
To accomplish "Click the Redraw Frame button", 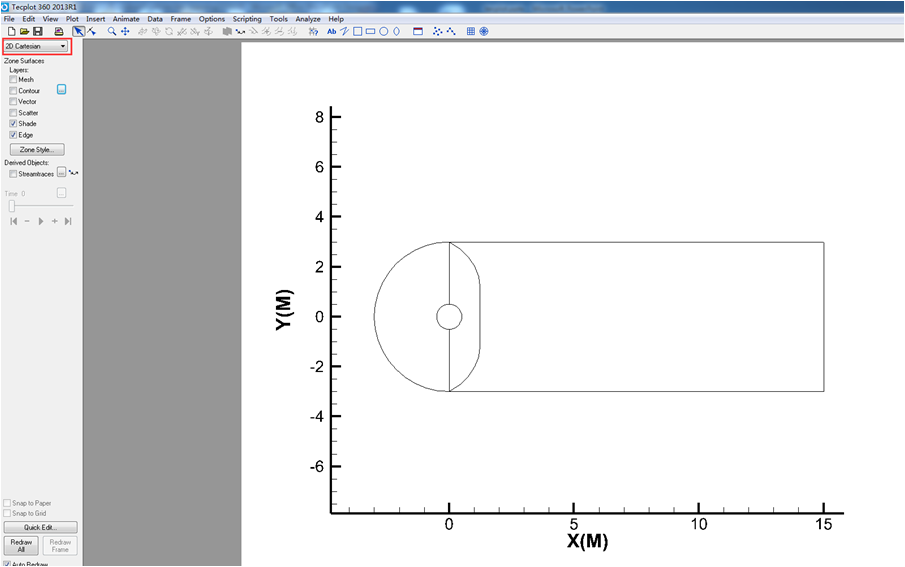I will [x=60, y=546].
